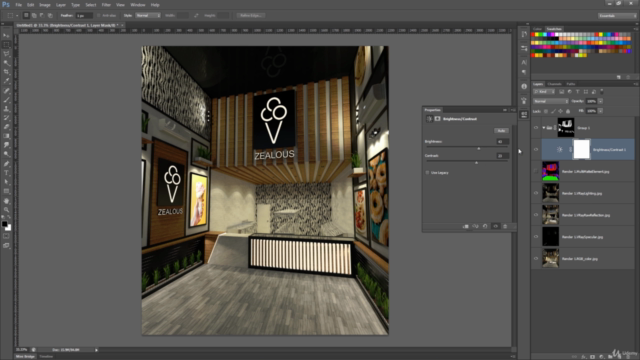
Task: Open the Mini Bridge tab
Action: tap(25, 357)
